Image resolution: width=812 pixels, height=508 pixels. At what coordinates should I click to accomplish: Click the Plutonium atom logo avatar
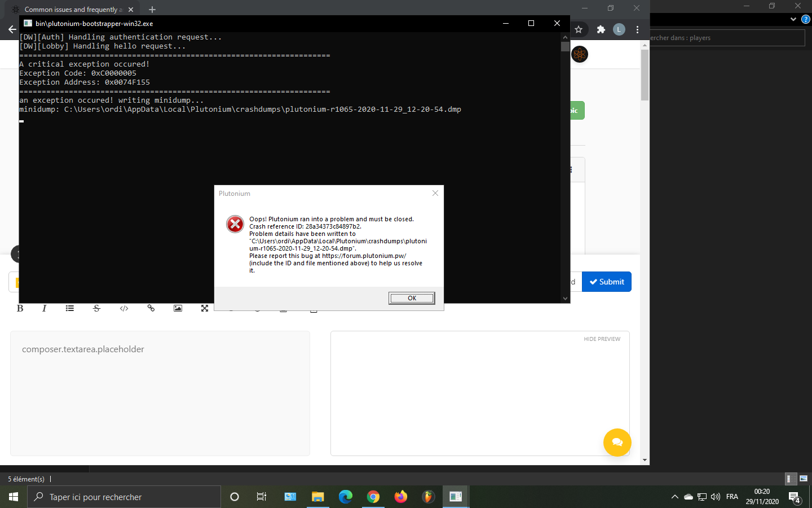580,54
